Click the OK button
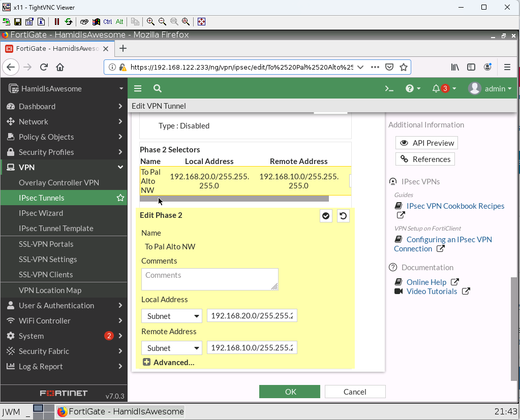520x420 pixels. pos(290,392)
